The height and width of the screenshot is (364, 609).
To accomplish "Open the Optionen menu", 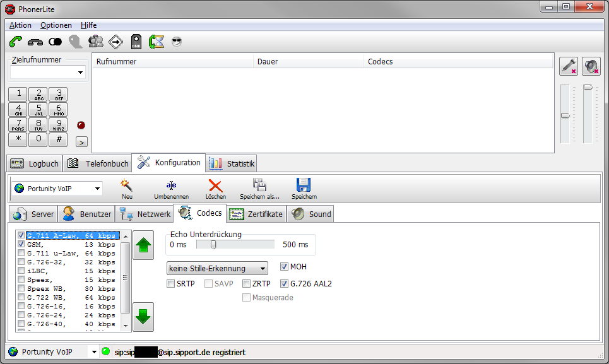I will [x=56, y=25].
